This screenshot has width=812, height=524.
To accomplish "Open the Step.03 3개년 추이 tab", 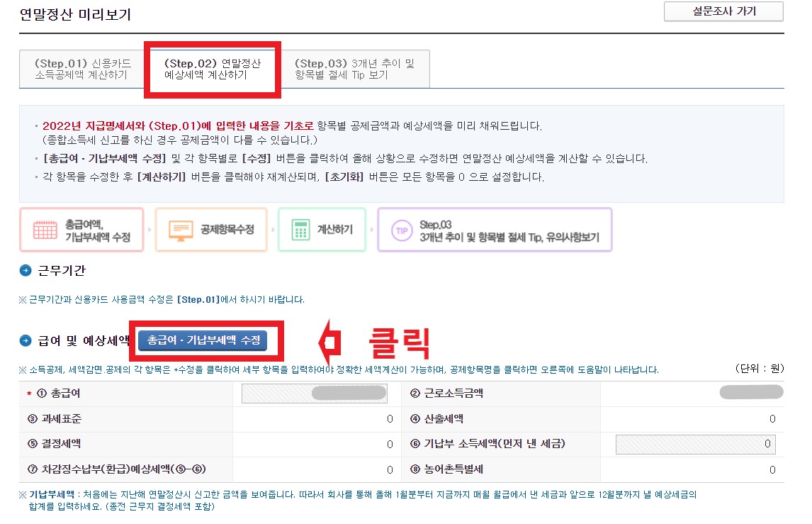I will tap(353, 67).
